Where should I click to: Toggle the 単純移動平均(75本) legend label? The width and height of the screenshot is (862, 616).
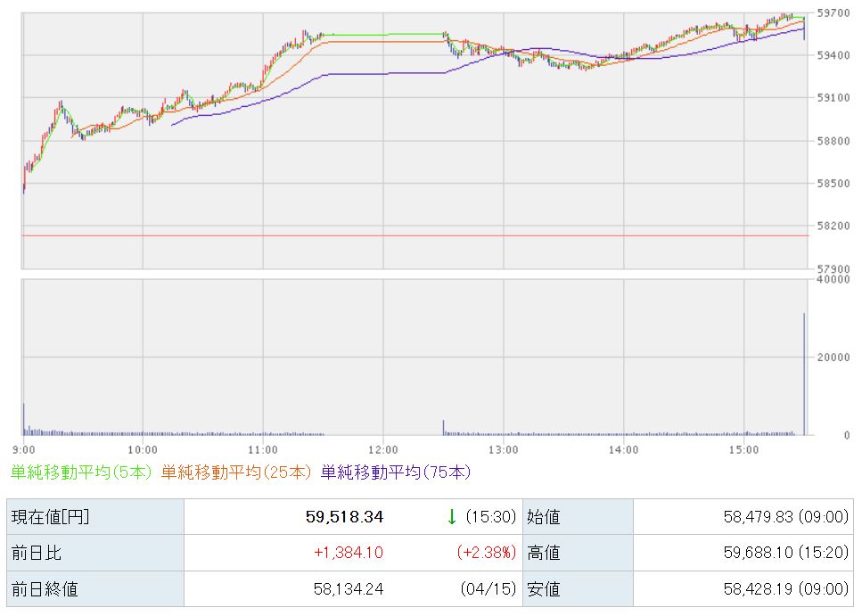click(x=396, y=472)
